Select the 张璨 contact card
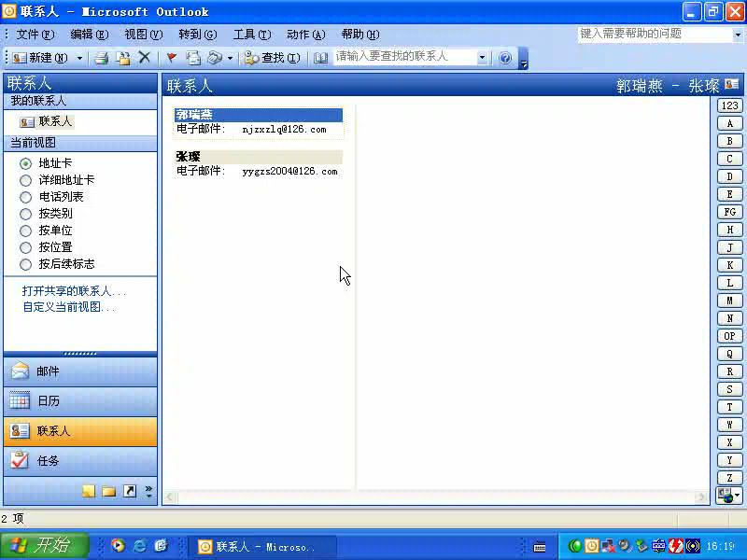Screen dimensions: 747x560 [259, 164]
